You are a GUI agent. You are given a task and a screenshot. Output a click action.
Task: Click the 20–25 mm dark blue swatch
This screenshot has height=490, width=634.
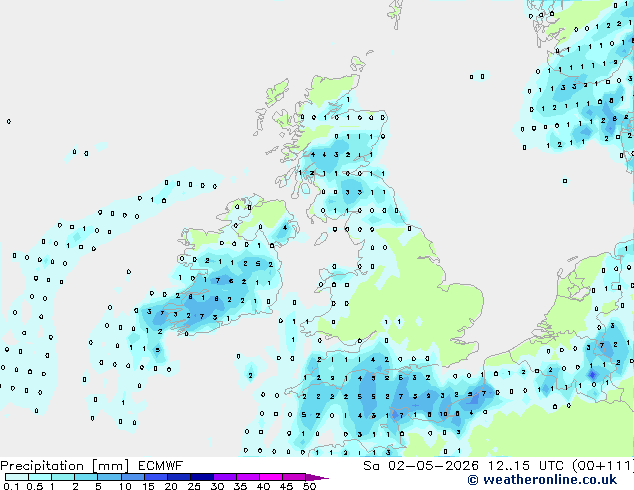178,477
